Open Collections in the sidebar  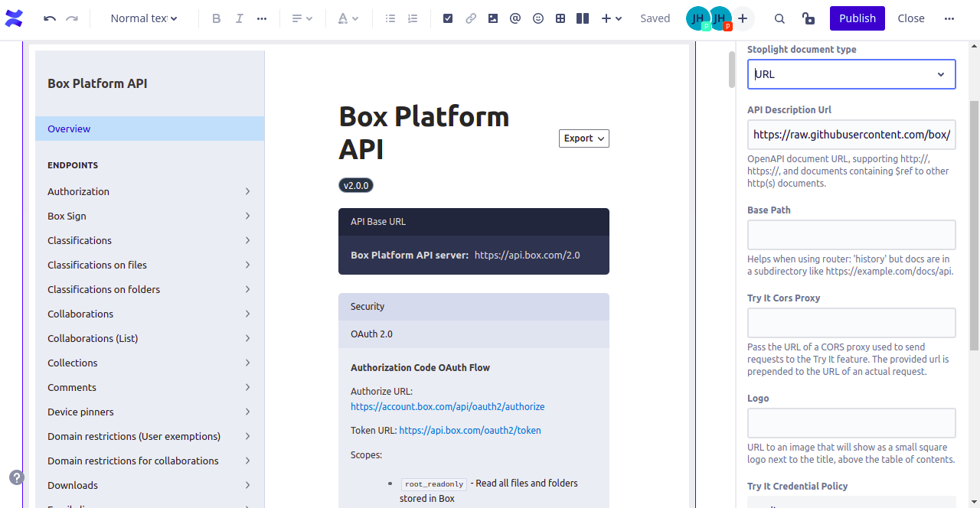pos(150,363)
